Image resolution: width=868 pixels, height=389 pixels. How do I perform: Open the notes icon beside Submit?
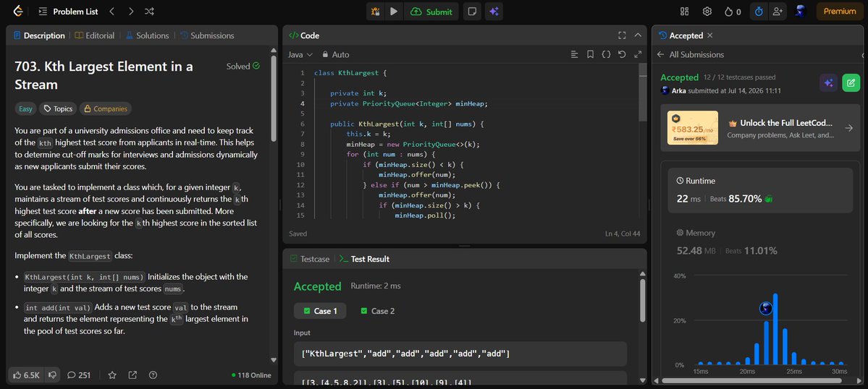471,11
